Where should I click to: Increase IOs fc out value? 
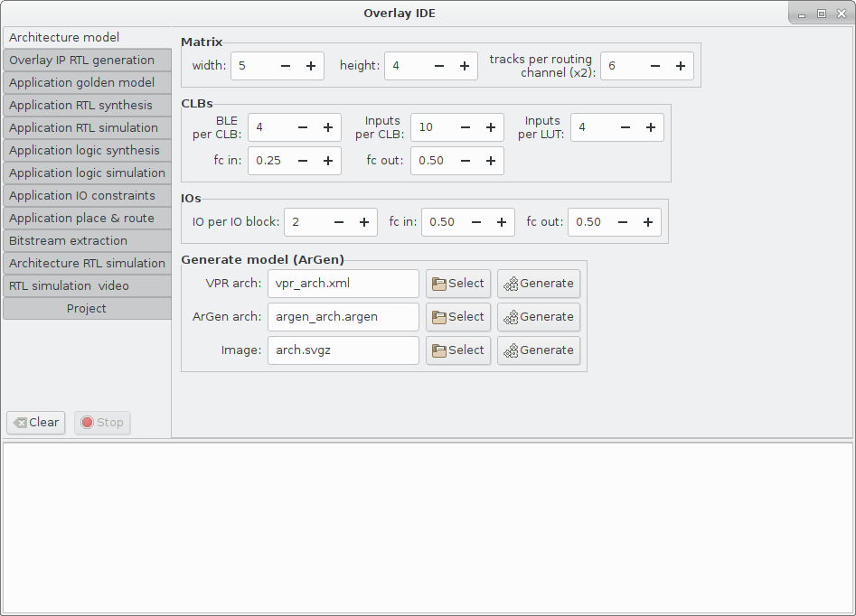click(x=648, y=222)
